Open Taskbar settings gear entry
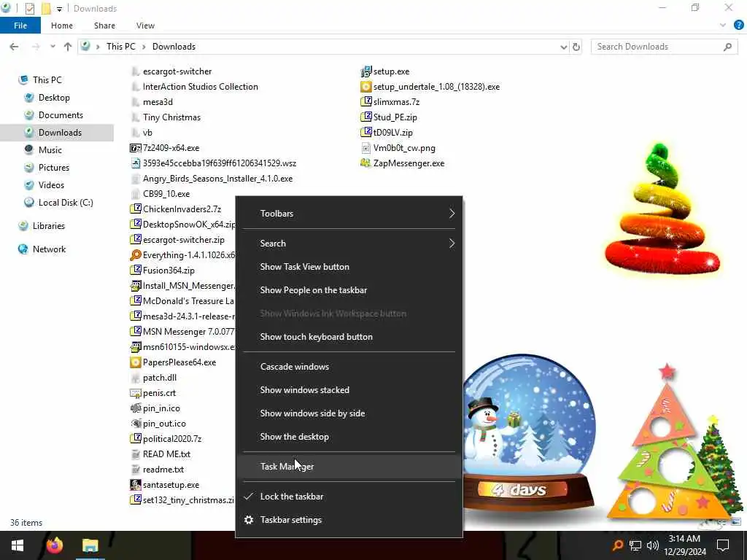 tap(349, 520)
